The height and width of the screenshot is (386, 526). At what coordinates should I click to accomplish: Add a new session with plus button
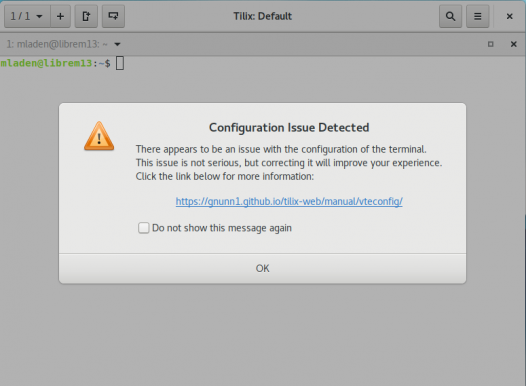click(x=60, y=16)
